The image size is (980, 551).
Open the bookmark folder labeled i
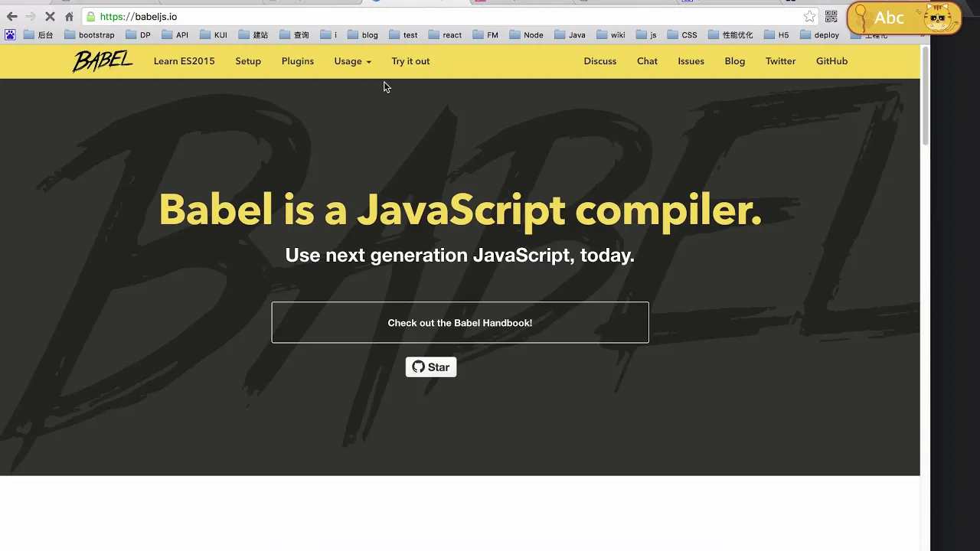coord(328,34)
